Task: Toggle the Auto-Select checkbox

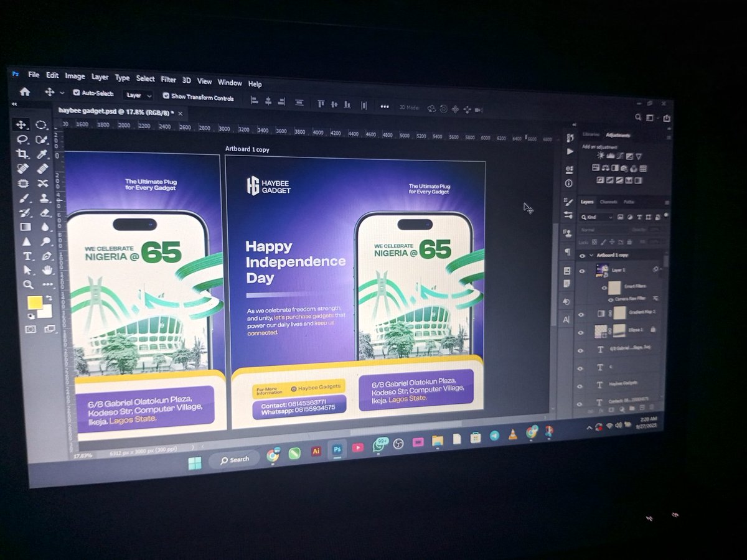Action: click(77, 93)
